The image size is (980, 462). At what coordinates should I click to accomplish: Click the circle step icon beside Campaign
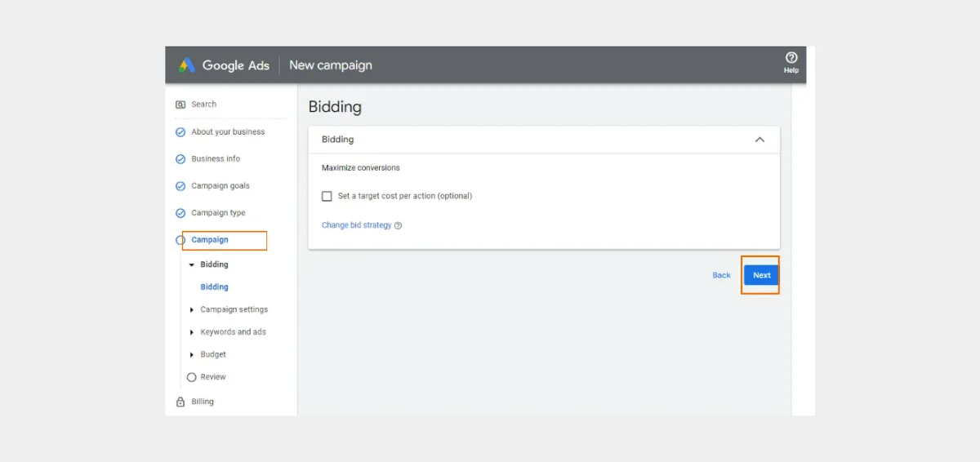(180, 240)
